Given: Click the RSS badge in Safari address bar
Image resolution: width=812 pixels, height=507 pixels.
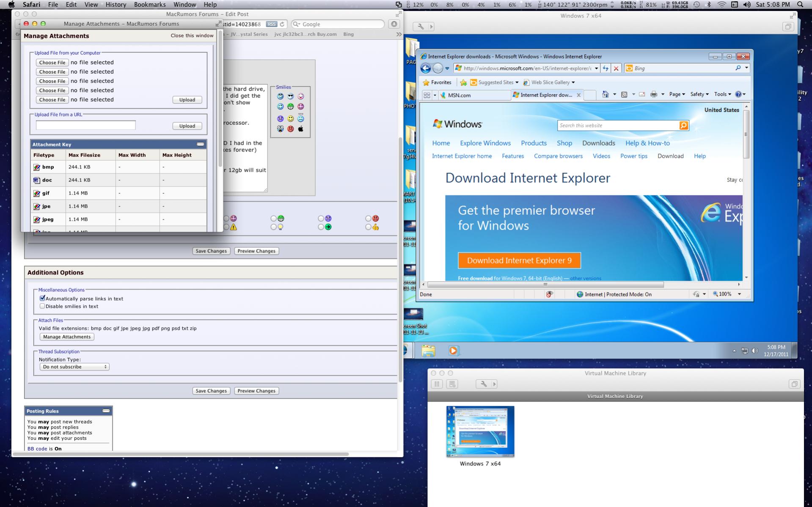Looking at the screenshot, I should [272, 24].
